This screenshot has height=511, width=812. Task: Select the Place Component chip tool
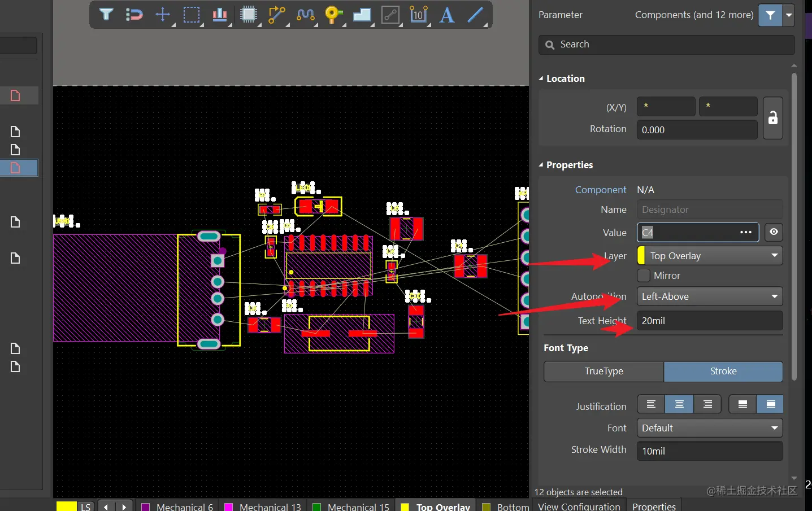point(249,14)
